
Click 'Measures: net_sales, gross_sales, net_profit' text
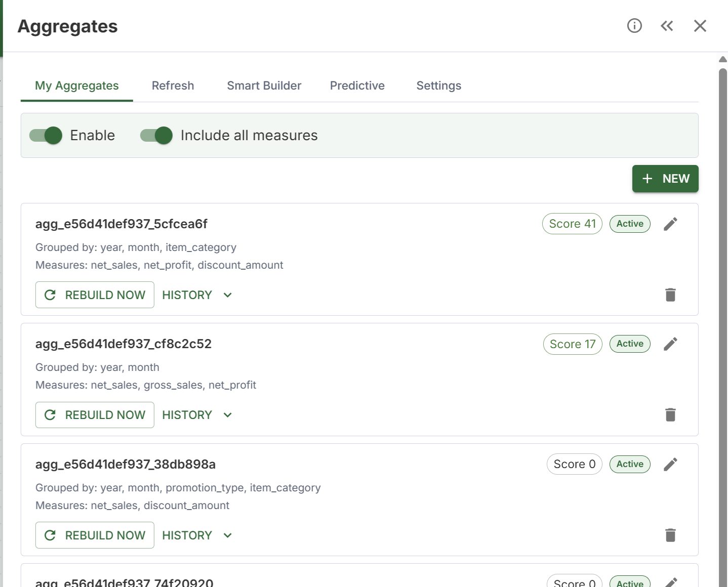146,385
